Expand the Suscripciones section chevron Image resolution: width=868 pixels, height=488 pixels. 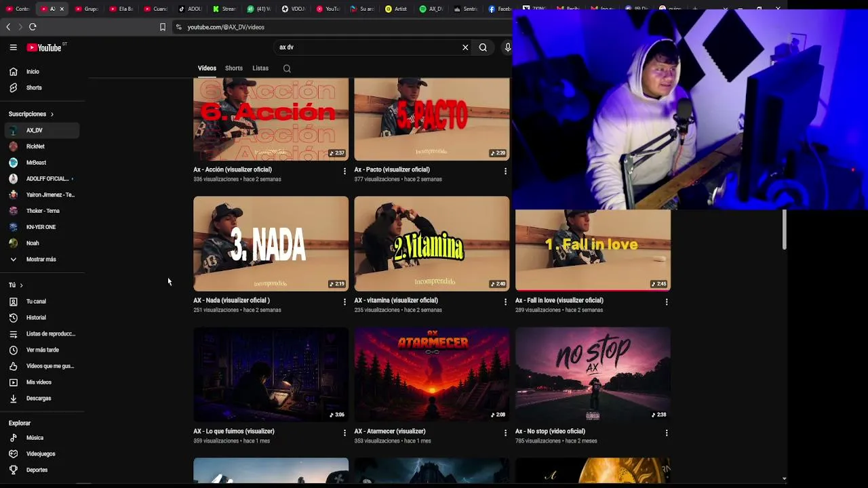(x=52, y=115)
